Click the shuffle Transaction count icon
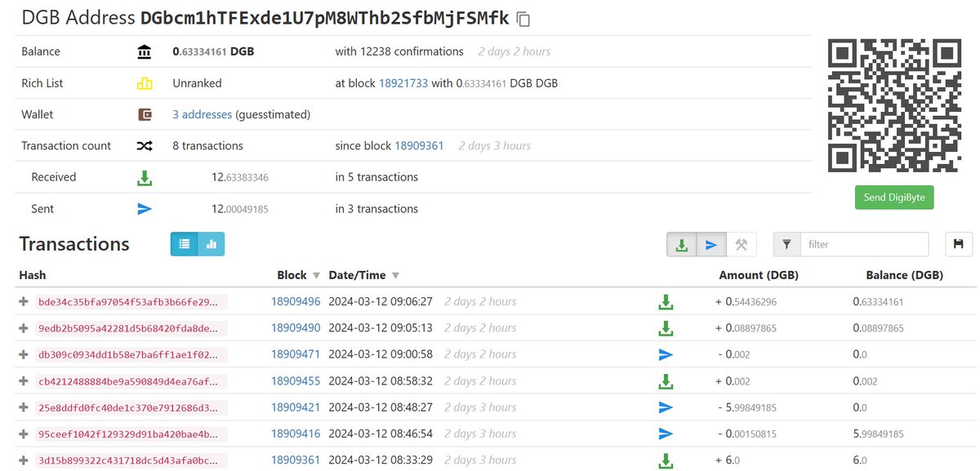980x471 pixels. [145, 146]
